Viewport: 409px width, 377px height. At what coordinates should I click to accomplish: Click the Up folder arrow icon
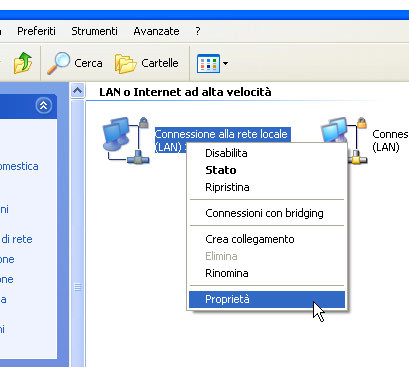tap(23, 63)
